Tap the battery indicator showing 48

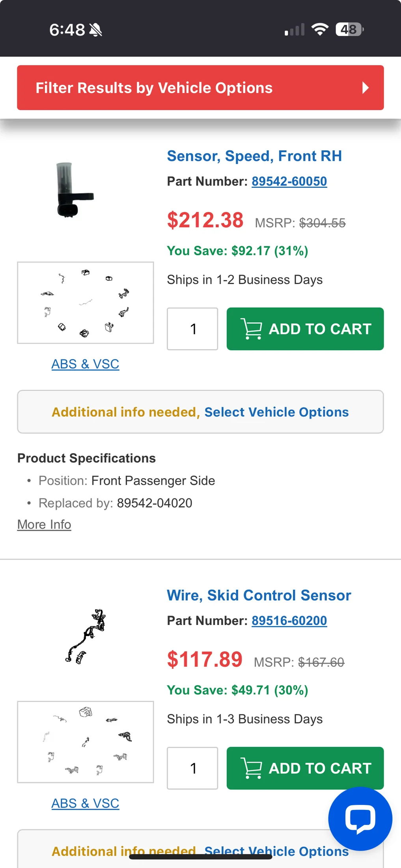(x=349, y=29)
